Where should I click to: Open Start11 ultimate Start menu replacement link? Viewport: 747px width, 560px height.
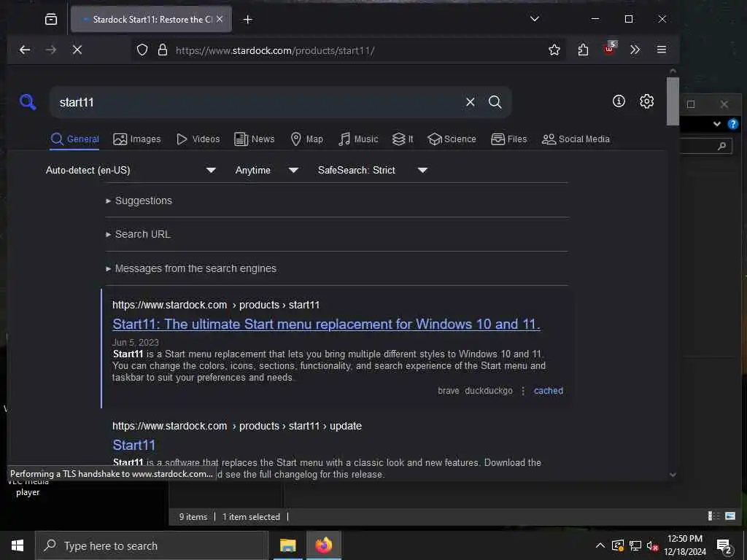click(326, 324)
